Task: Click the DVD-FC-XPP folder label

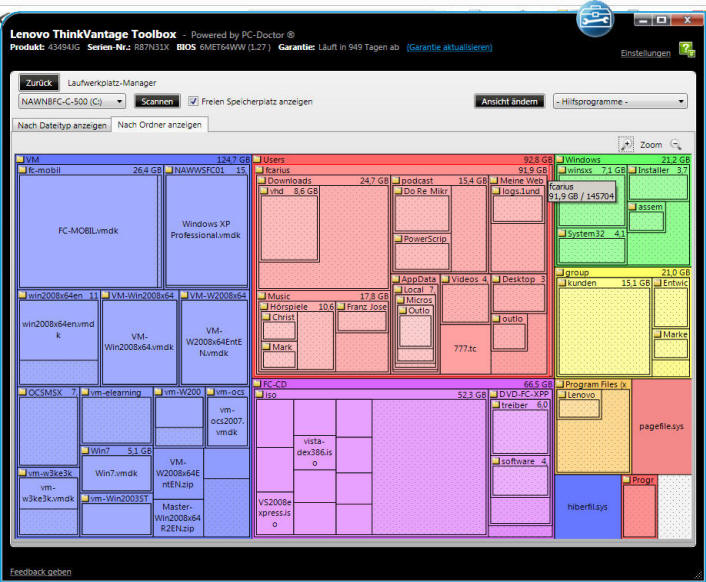Action: [x=524, y=394]
